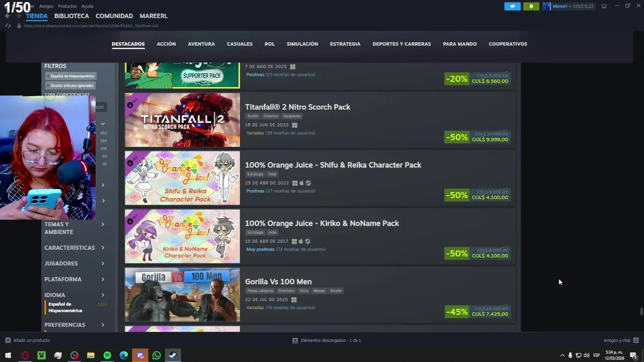Image resolution: width=644 pixels, height=362 pixels.
Task: Click the Amigos y chat icon
Action: [x=635, y=340]
